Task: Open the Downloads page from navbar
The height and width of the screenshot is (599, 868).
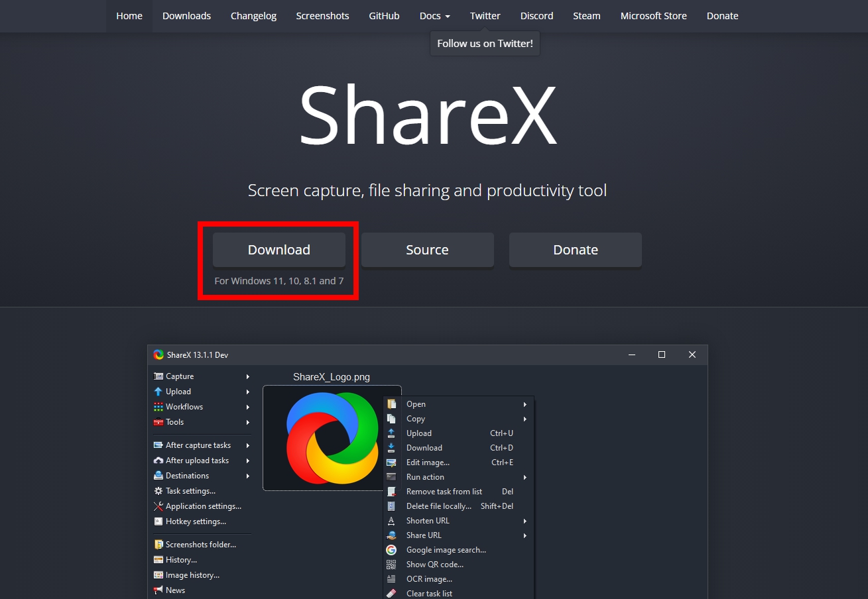Action: point(186,16)
